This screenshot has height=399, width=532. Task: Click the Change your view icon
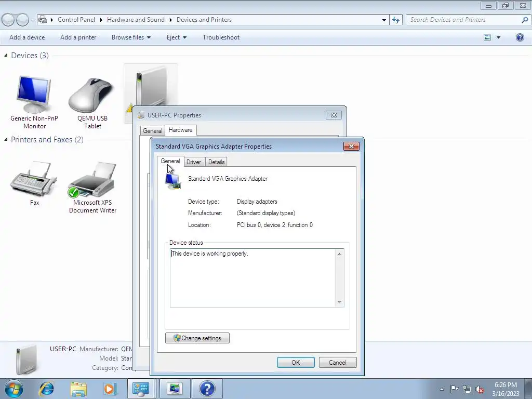pyautogui.click(x=487, y=37)
